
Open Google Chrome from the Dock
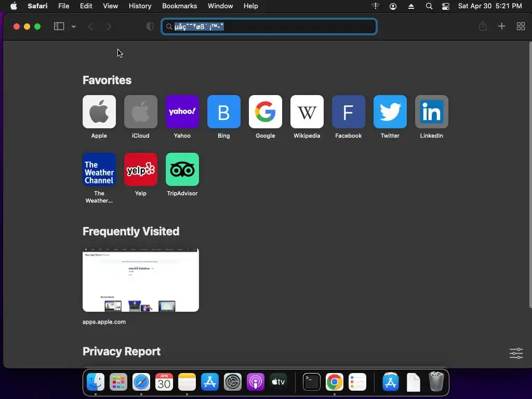[335, 382]
